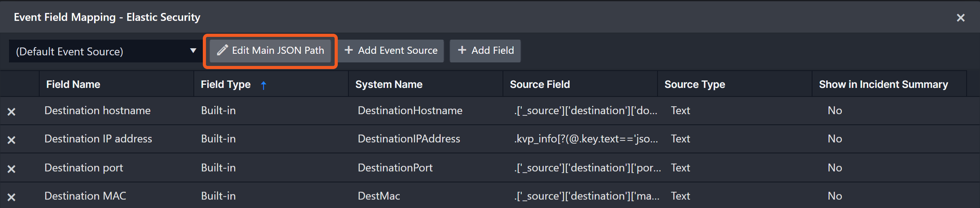This screenshot has height=208, width=980.
Task: Remove the Destination hostname field row
Action: click(11, 112)
